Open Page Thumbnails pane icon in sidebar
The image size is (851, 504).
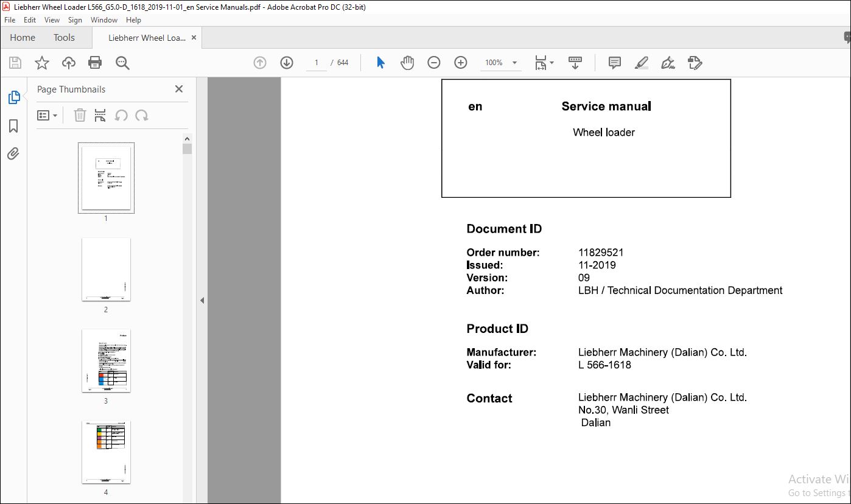(13, 97)
